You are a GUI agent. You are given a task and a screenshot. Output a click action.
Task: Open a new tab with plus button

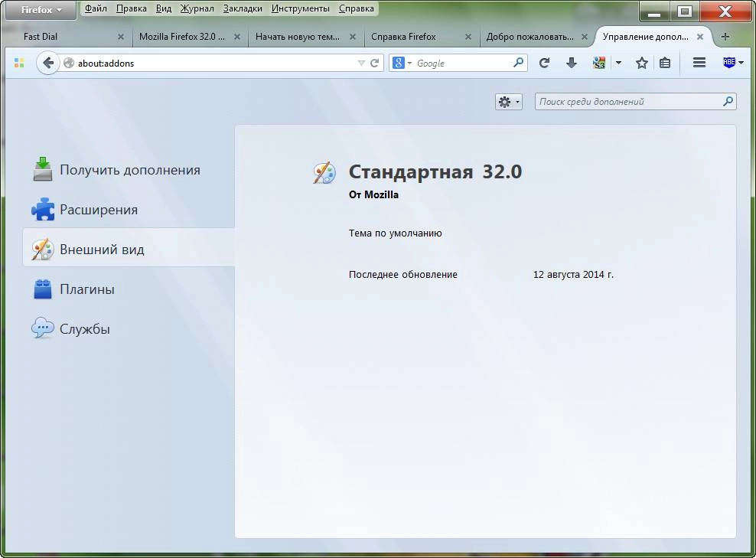725,37
